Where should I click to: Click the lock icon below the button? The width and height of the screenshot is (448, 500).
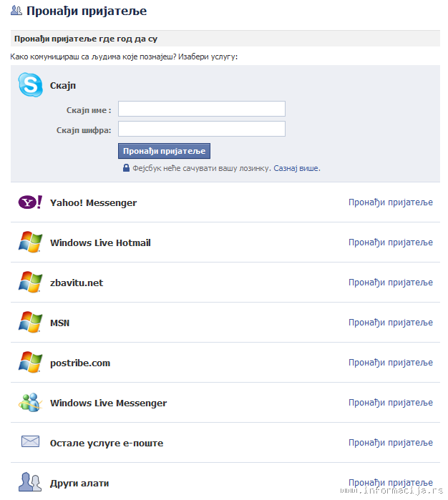[127, 168]
